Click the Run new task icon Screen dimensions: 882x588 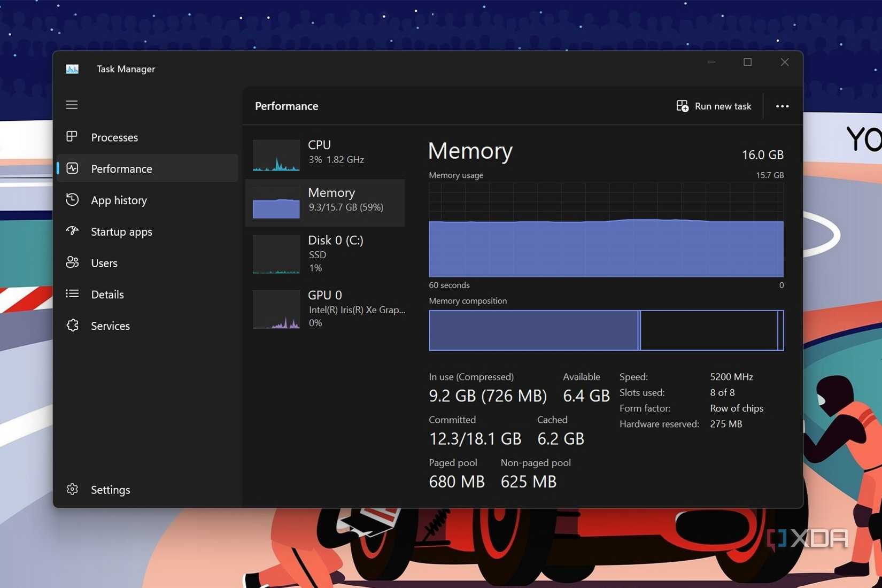point(682,106)
